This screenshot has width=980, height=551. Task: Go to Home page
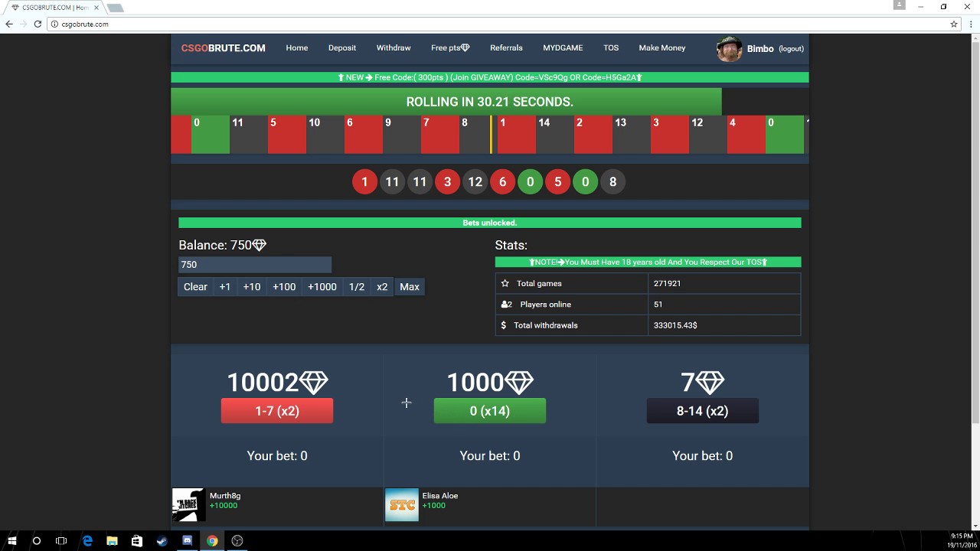click(297, 47)
